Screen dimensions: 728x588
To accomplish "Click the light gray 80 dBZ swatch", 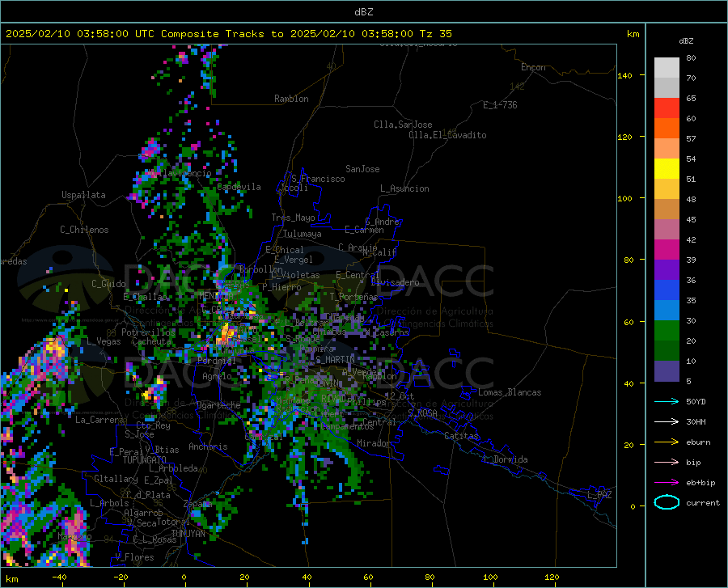I will [667, 67].
